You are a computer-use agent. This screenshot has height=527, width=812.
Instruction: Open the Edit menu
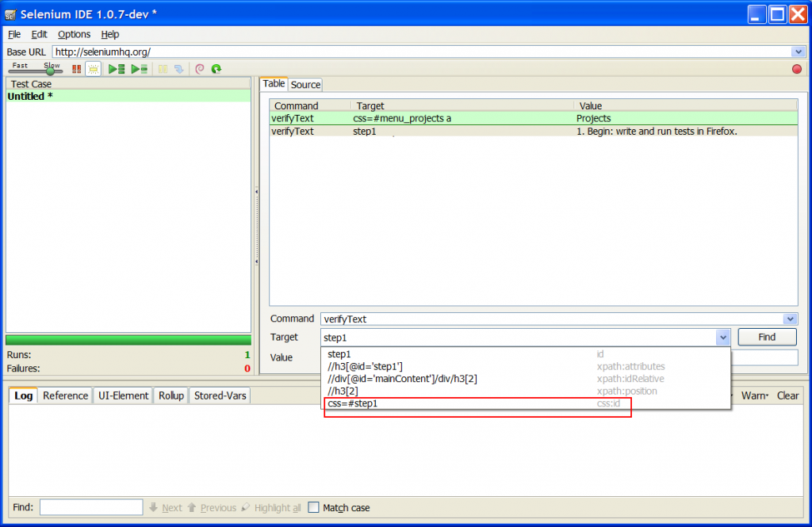[39, 34]
